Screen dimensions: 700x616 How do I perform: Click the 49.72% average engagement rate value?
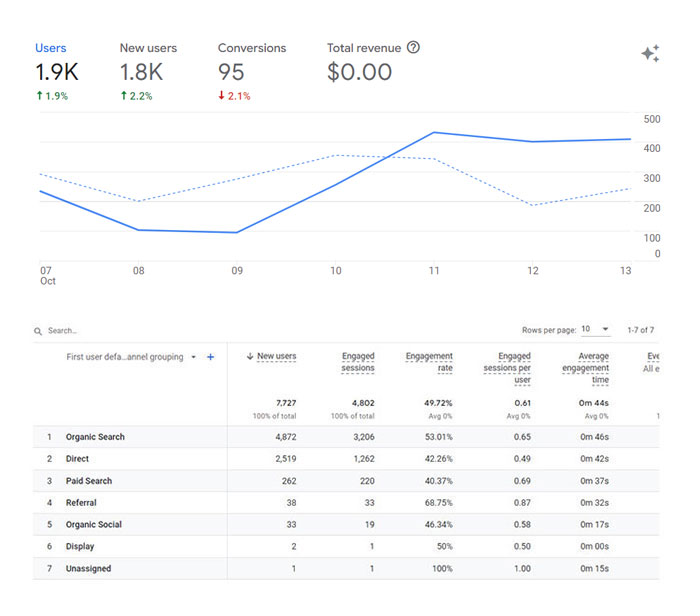438,403
